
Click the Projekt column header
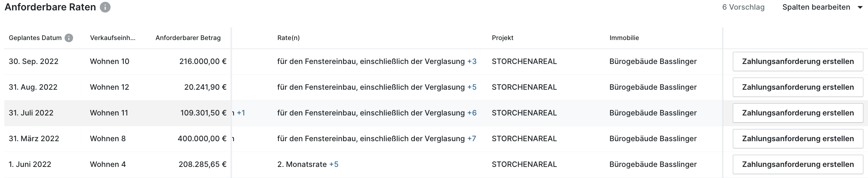[502, 38]
